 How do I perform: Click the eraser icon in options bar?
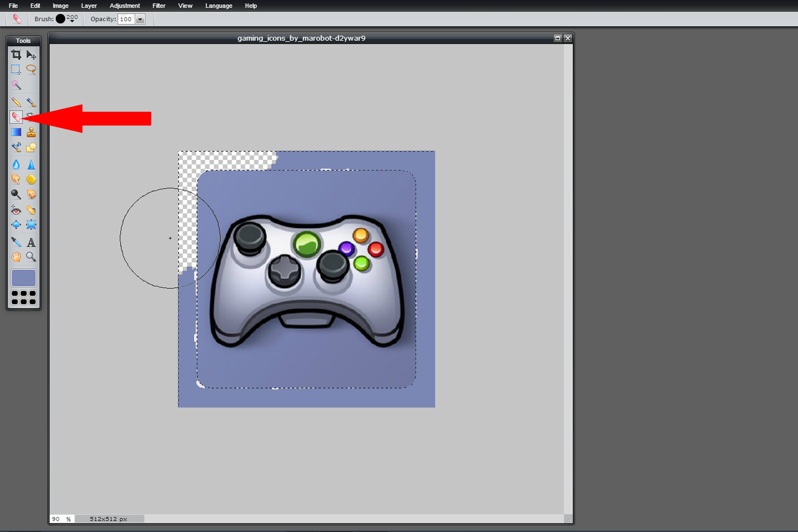pyautogui.click(x=17, y=19)
